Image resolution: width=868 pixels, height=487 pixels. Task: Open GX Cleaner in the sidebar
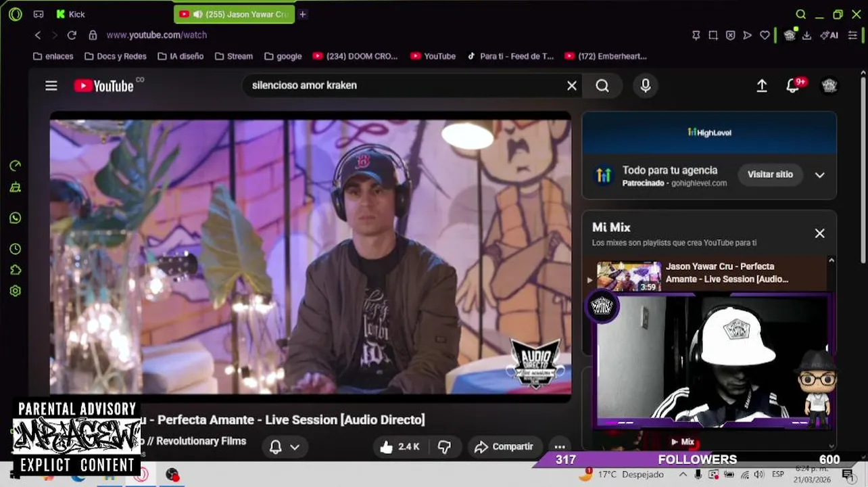(16, 187)
